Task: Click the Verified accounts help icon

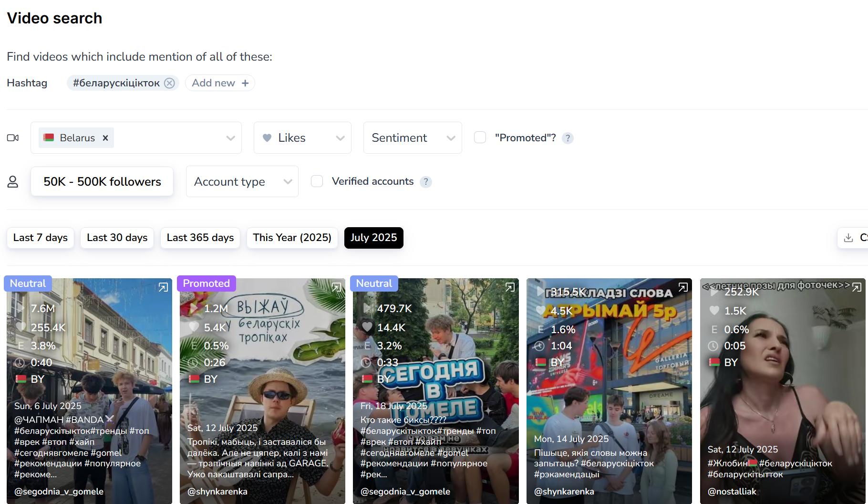Action: (426, 182)
